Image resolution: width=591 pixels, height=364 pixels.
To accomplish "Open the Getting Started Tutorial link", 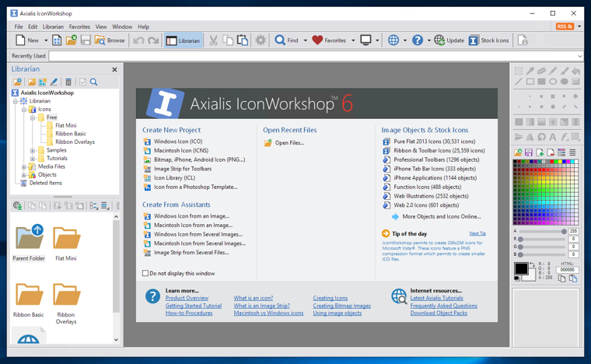I will [x=194, y=306].
